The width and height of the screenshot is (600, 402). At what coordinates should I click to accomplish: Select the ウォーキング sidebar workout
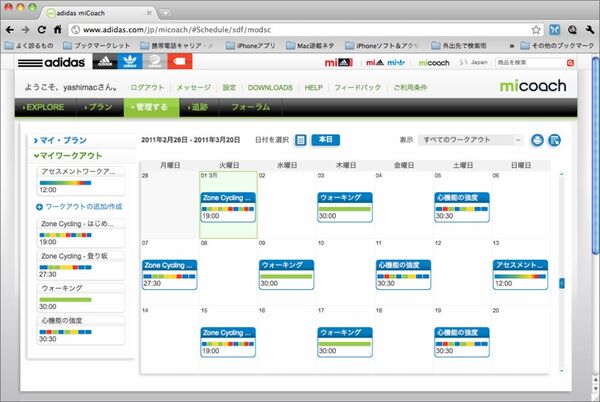(x=81, y=297)
